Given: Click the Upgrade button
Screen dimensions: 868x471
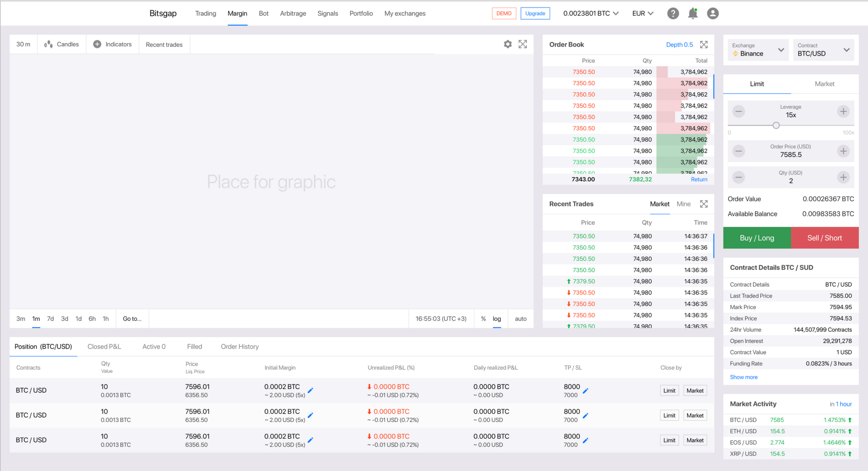Looking at the screenshot, I should [535, 13].
